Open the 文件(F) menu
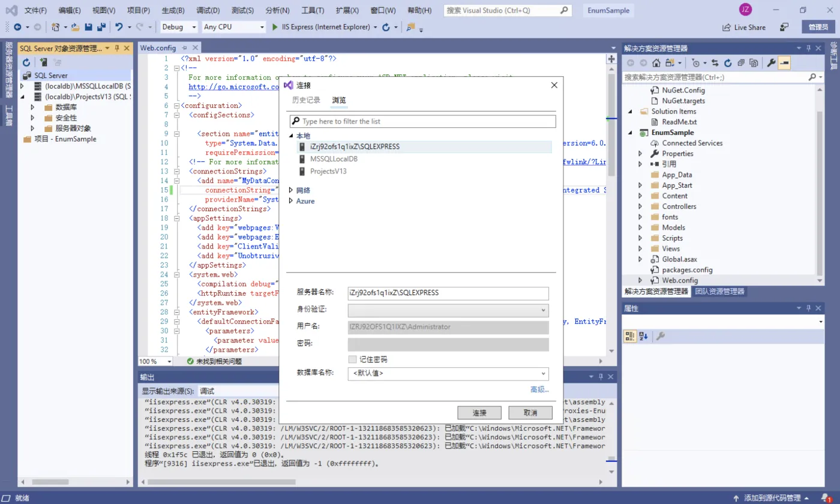 [35, 10]
